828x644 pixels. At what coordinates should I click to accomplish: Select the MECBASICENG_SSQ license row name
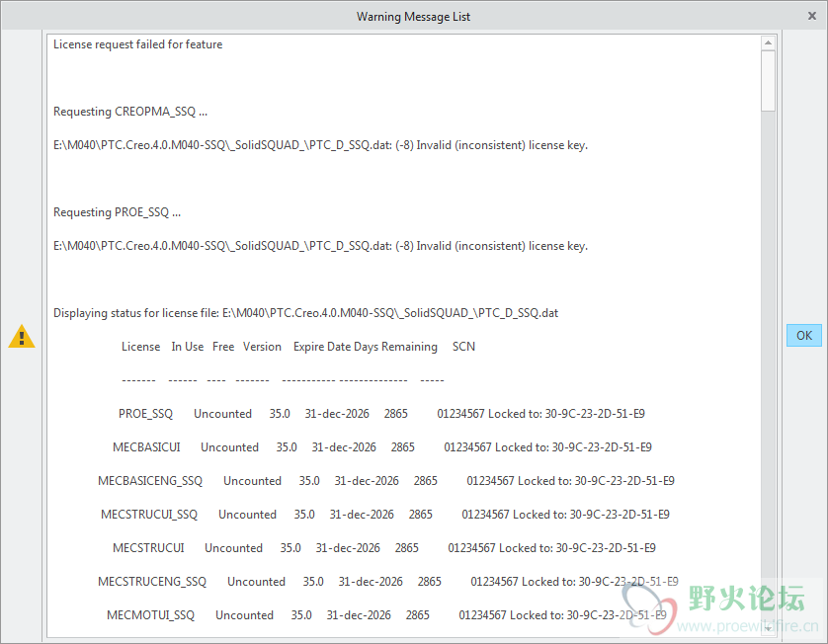click(x=150, y=481)
